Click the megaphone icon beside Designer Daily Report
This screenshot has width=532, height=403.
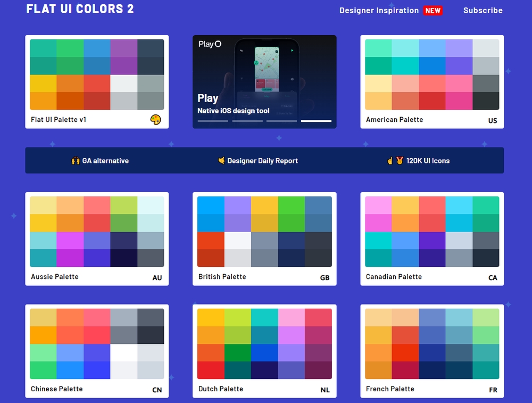(x=220, y=160)
